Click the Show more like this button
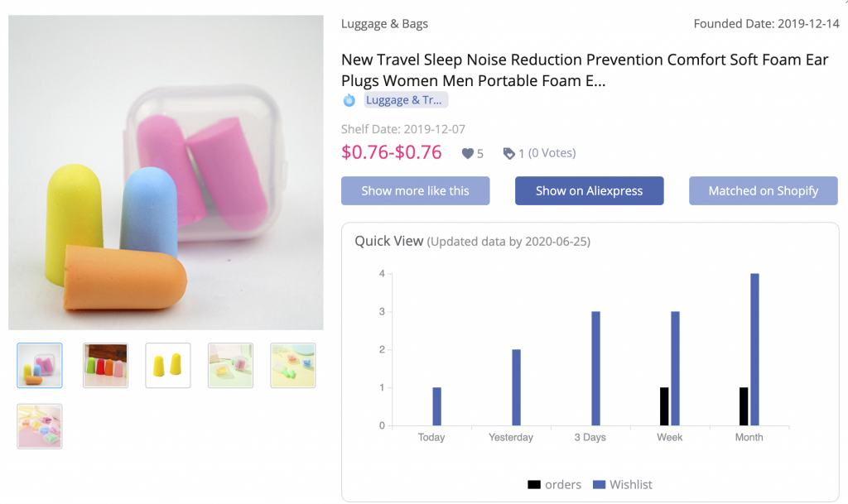 [416, 190]
